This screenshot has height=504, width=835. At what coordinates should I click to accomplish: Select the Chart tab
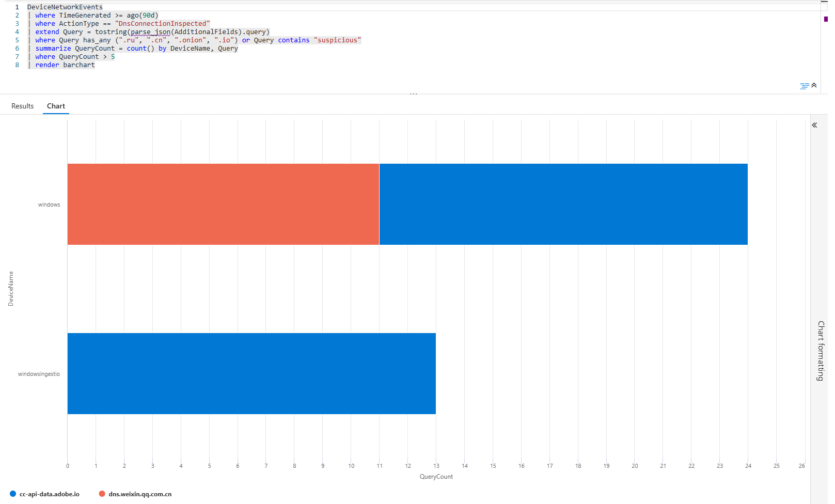click(x=56, y=106)
